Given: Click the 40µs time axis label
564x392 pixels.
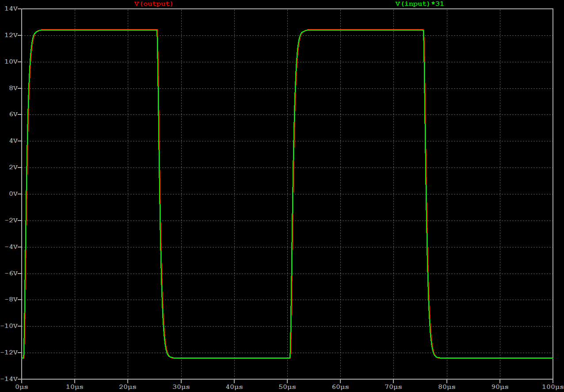Looking at the screenshot, I should click(234, 387).
